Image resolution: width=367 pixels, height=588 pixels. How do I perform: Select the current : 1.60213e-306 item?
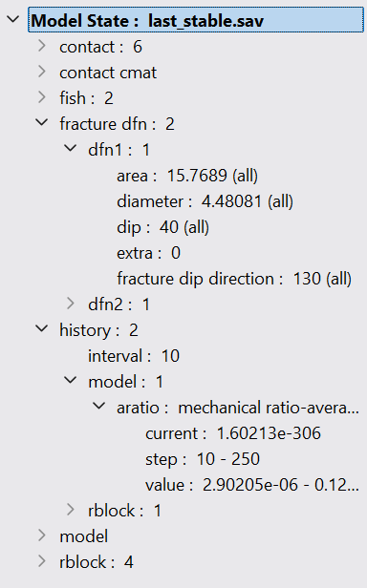point(233,433)
